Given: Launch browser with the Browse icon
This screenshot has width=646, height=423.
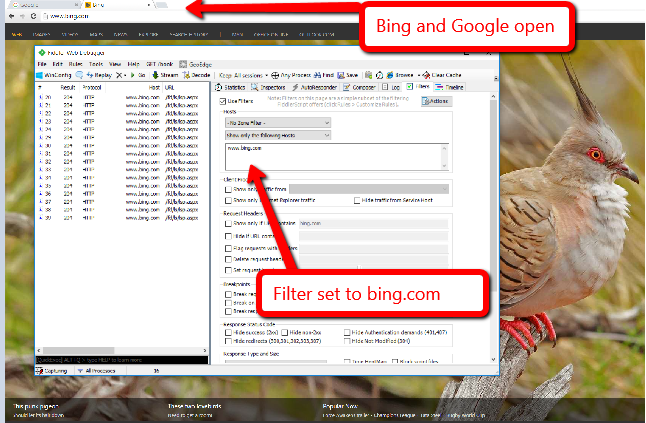Looking at the screenshot, I should 390,75.
